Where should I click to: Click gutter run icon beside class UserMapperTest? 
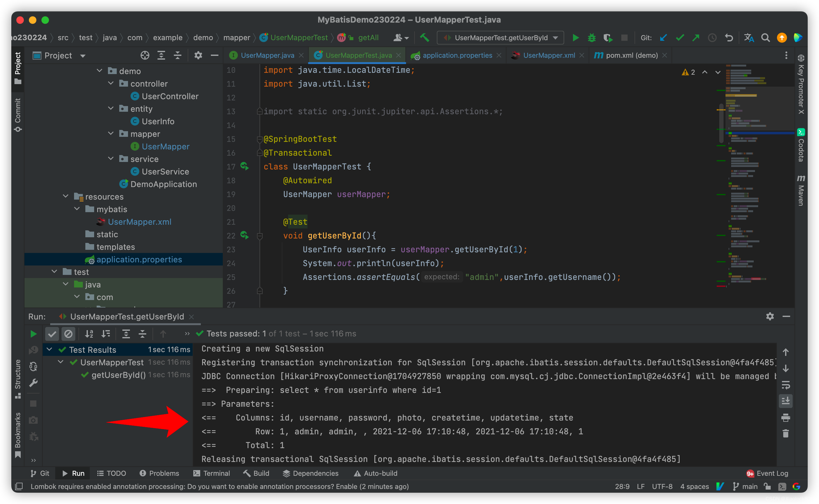[x=244, y=166]
